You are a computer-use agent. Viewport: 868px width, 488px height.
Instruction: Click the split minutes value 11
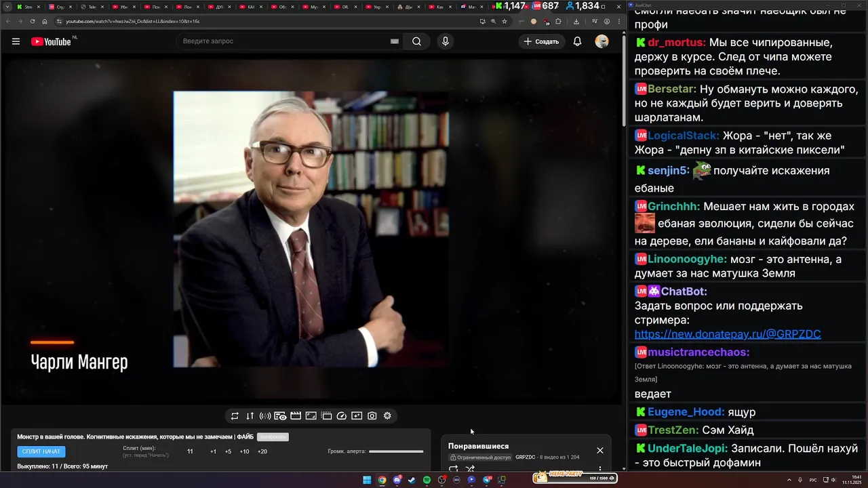[190, 451]
